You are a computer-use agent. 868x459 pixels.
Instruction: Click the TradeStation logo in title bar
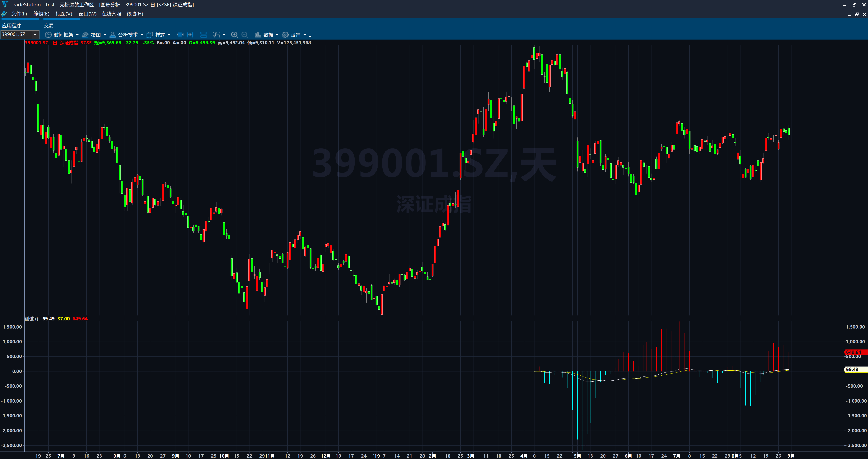coord(5,4)
